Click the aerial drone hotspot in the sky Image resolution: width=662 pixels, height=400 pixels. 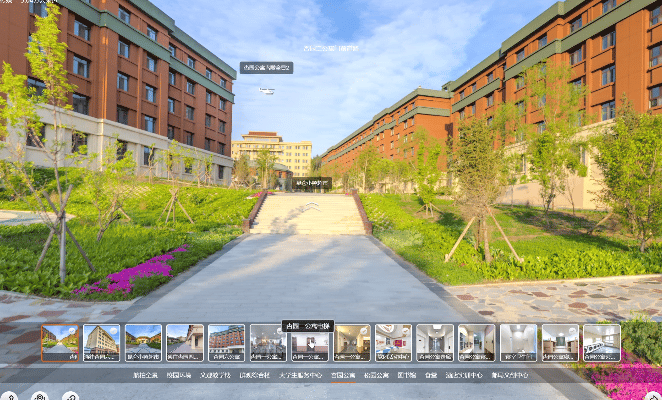coord(266,91)
